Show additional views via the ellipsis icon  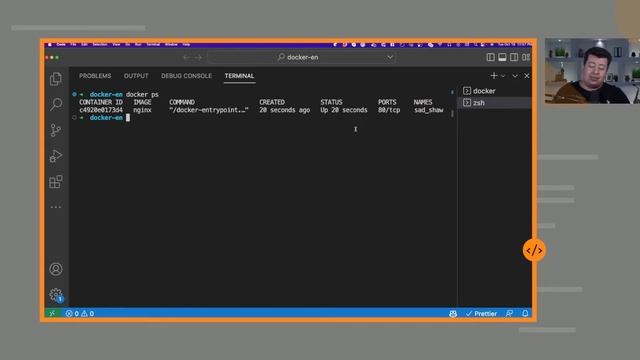pyautogui.click(x=56, y=207)
